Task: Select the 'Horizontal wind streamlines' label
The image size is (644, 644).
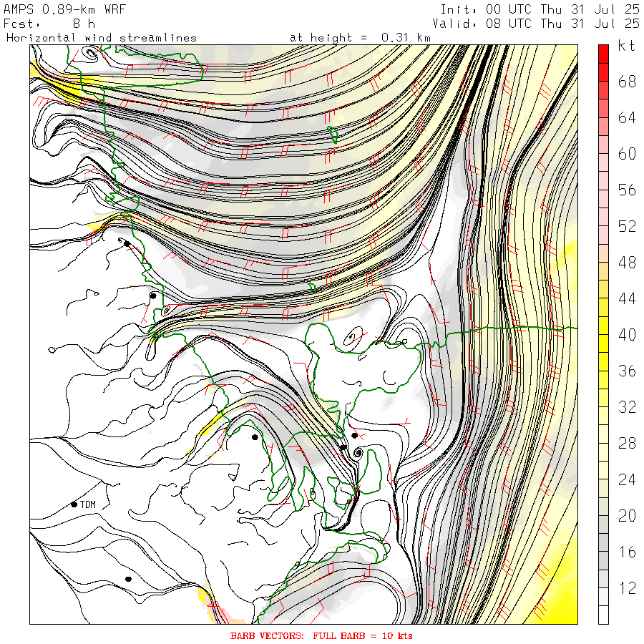Action: (x=102, y=38)
